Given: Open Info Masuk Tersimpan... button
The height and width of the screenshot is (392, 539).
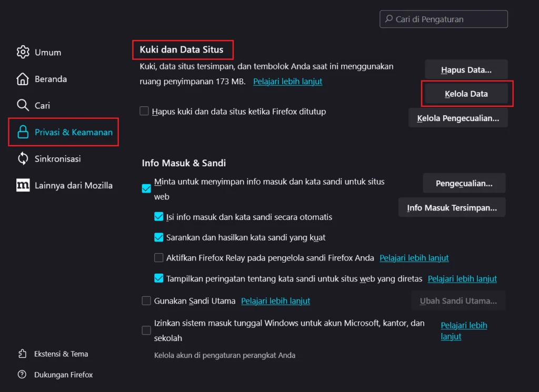Looking at the screenshot, I should click(x=452, y=207).
